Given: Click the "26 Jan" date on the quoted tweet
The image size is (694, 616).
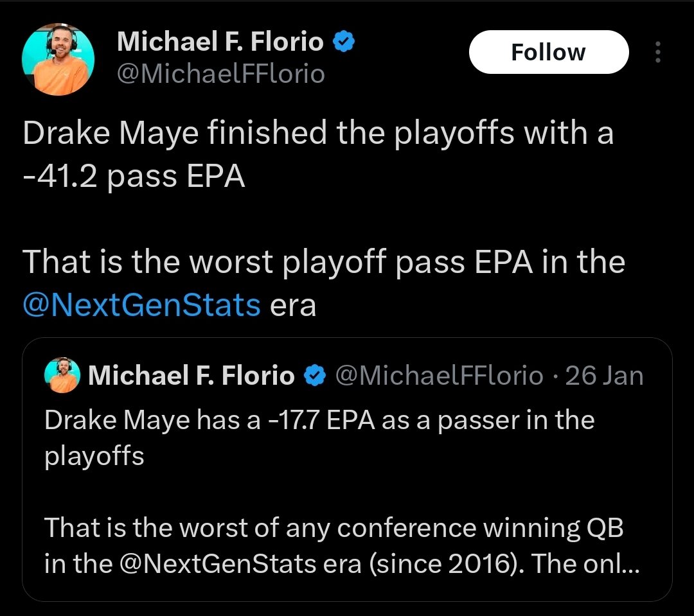Looking at the screenshot, I should click(604, 376).
